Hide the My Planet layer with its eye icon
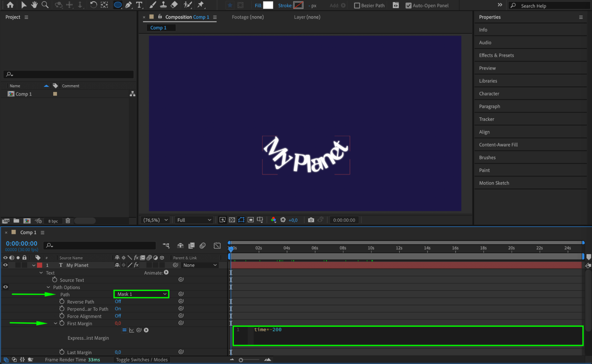The height and width of the screenshot is (364, 592). coord(5,265)
